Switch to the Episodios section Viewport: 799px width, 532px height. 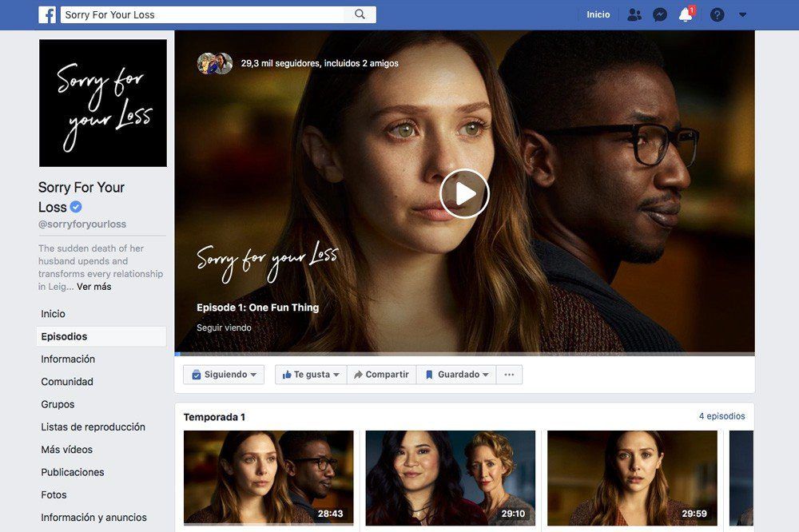click(62, 336)
